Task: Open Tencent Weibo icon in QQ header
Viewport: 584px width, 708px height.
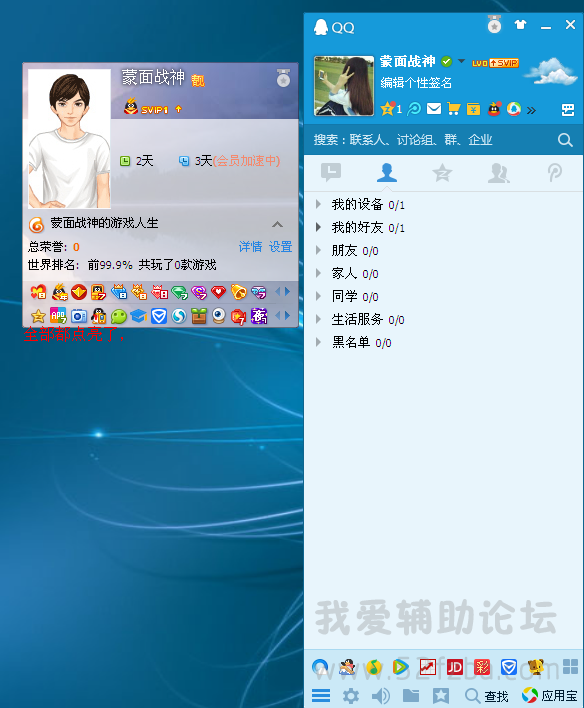Action: point(414,109)
